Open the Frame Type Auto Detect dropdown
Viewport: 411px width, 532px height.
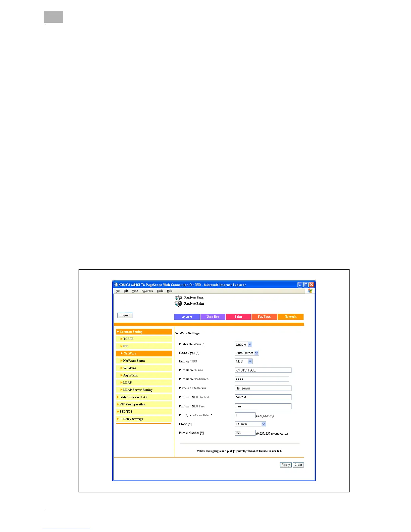click(x=247, y=353)
